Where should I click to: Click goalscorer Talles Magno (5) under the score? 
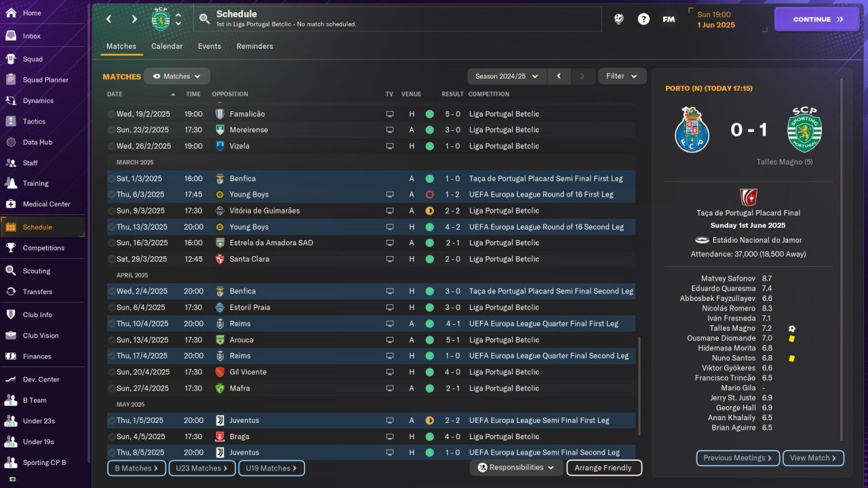point(785,162)
